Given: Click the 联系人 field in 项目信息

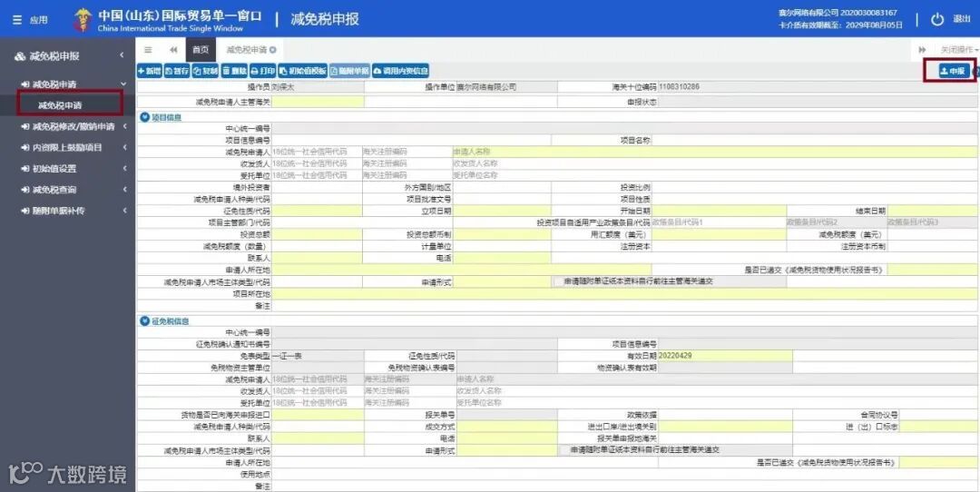Looking at the screenshot, I should pyautogui.click(x=317, y=258).
